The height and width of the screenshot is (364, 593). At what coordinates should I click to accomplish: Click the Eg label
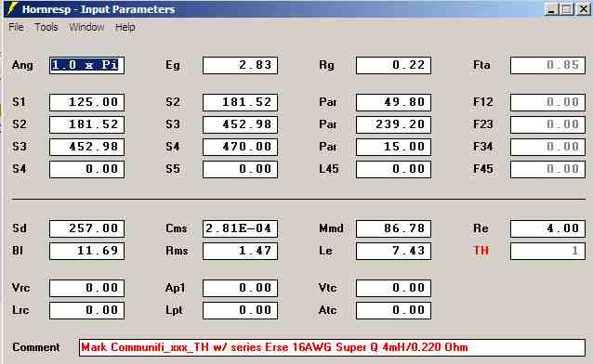(x=173, y=65)
